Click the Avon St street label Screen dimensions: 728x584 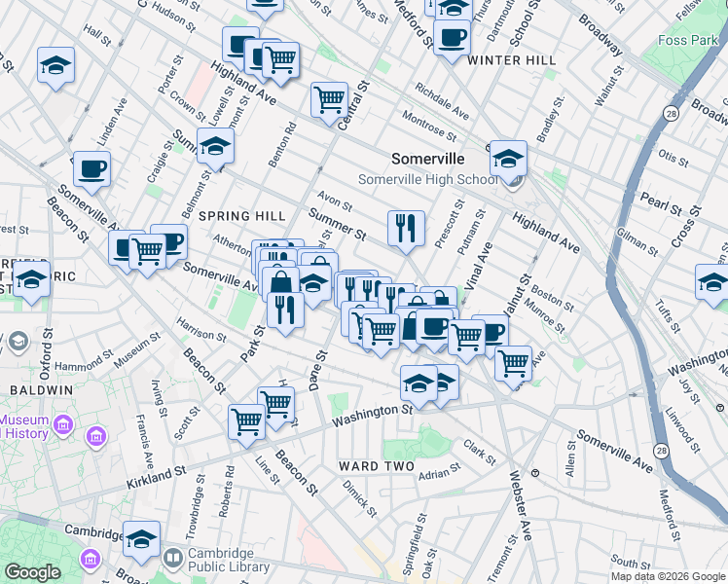point(335,201)
